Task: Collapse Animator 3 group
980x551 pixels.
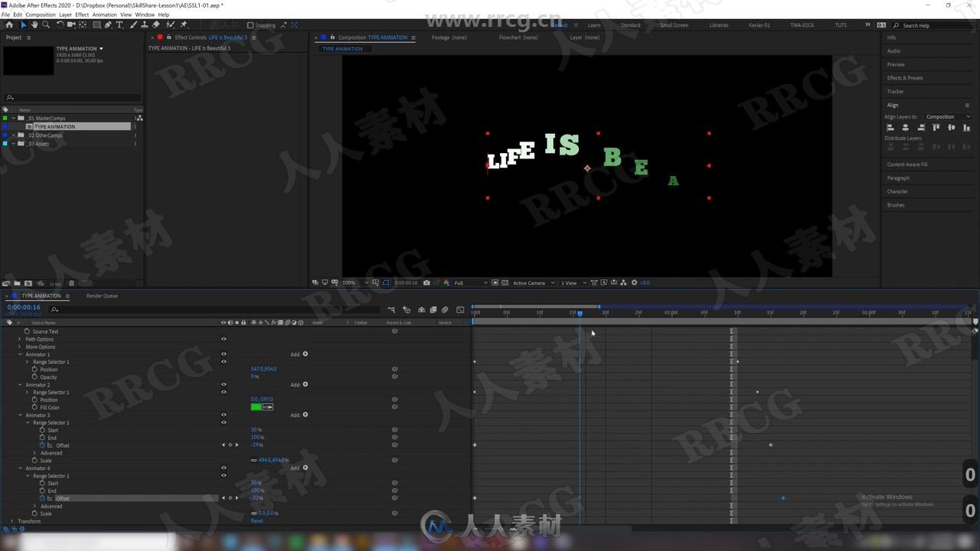Action: [x=21, y=415]
